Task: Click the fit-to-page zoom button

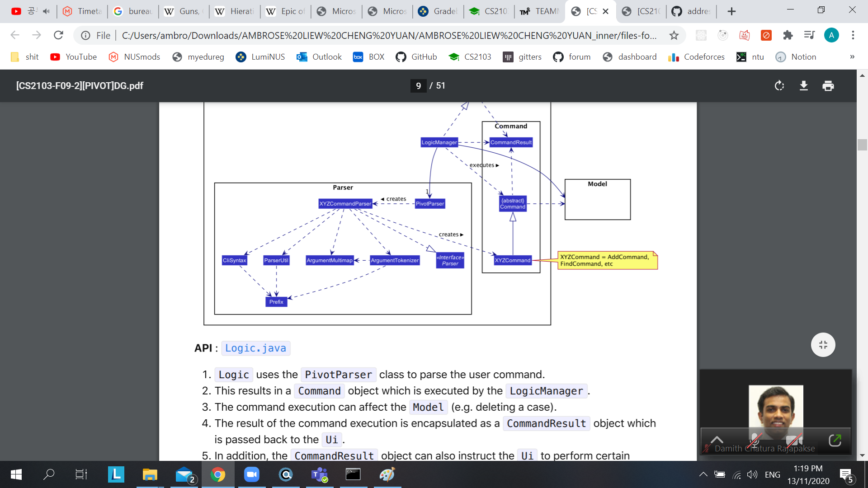Action: click(823, 345)
